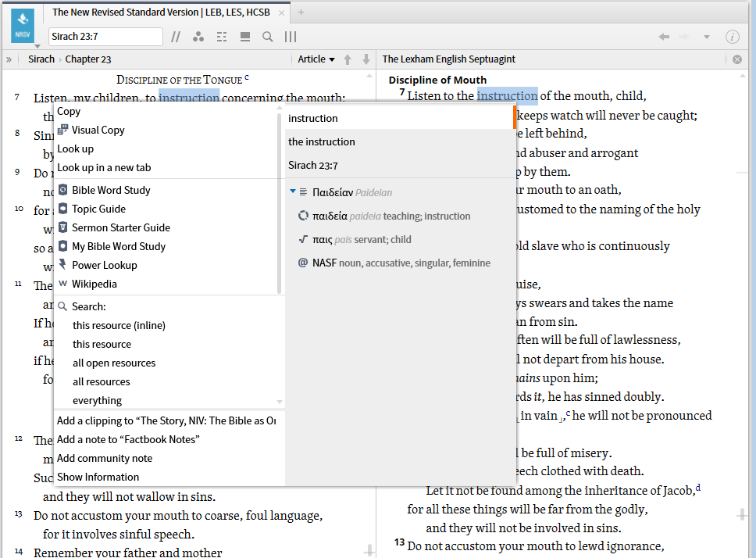Click the back navigation arrow
Screen dimensions: 756x558
point(663,36)
